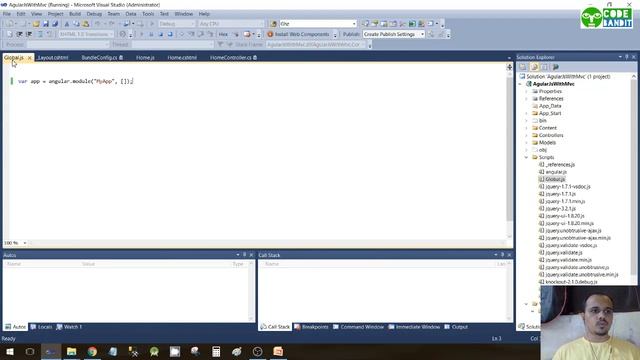Click the Solution Explorer vertical scrollbar

pos(634,178)
